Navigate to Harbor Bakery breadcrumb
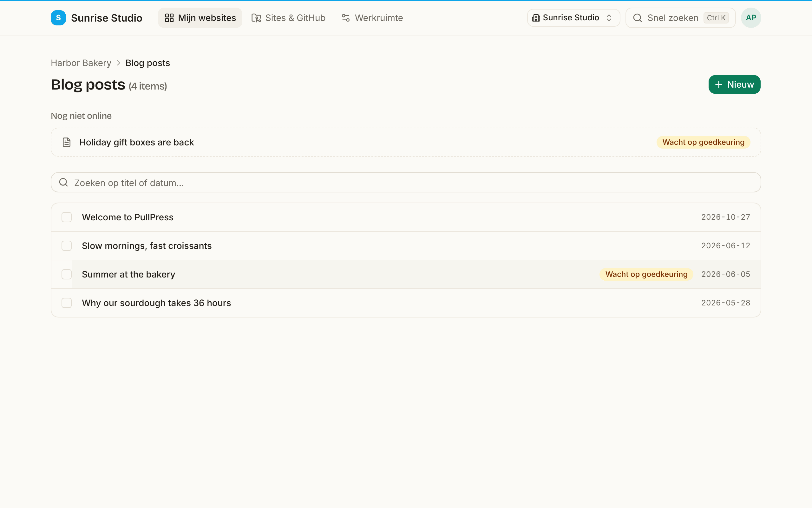This screenshot has height=508, width=812. coord(81,63)
